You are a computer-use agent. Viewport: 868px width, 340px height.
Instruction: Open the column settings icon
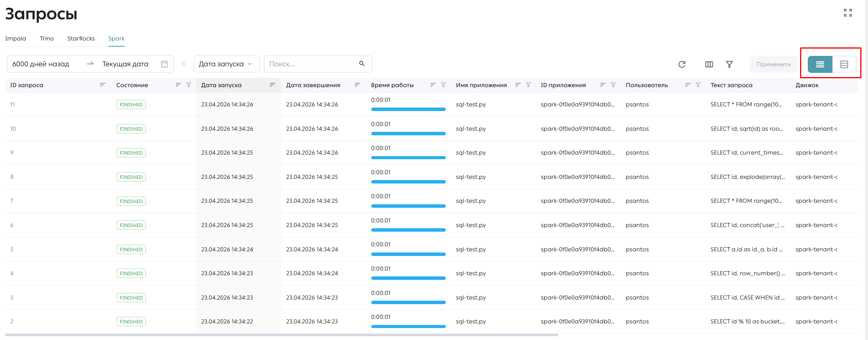[x=709, y=64]
